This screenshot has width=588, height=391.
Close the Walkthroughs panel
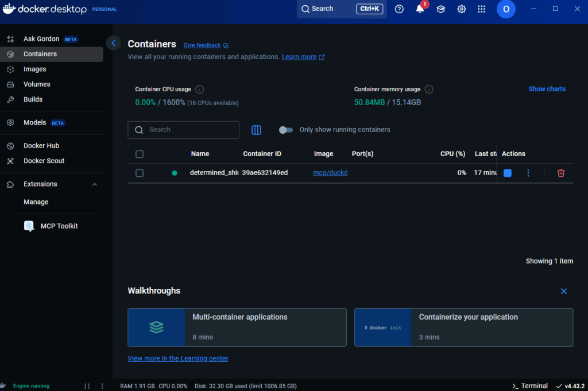pyautogui.click(x=563, y=292)
